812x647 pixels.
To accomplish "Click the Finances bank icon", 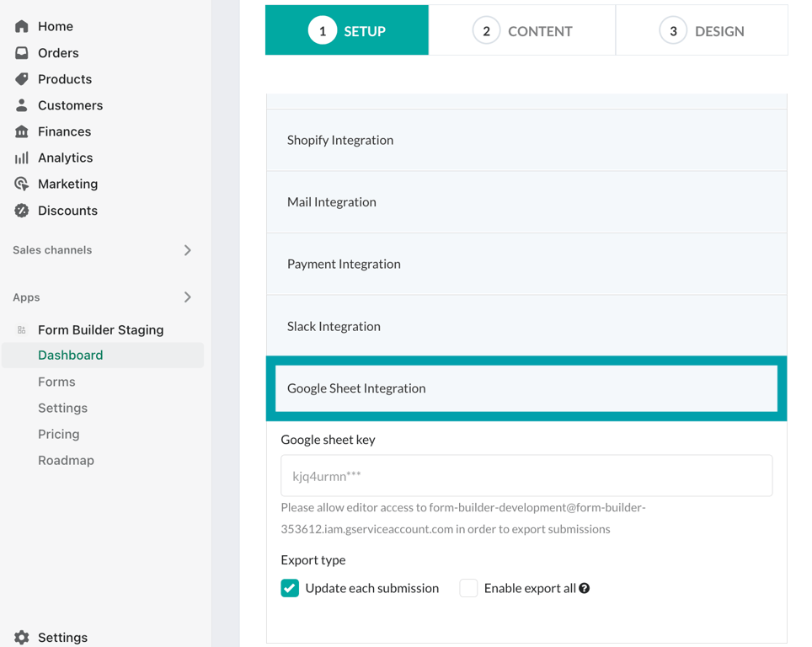I will [22, 131].
